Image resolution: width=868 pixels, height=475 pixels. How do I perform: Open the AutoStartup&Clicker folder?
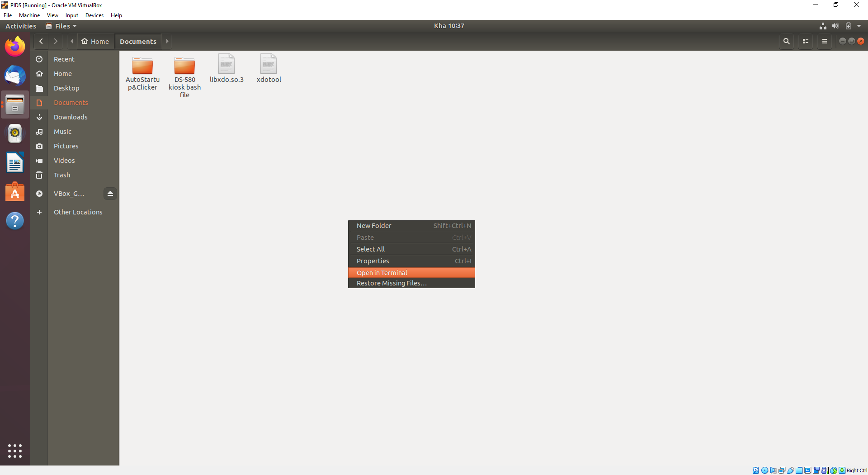pyautogui.click(x=142, y=72)
